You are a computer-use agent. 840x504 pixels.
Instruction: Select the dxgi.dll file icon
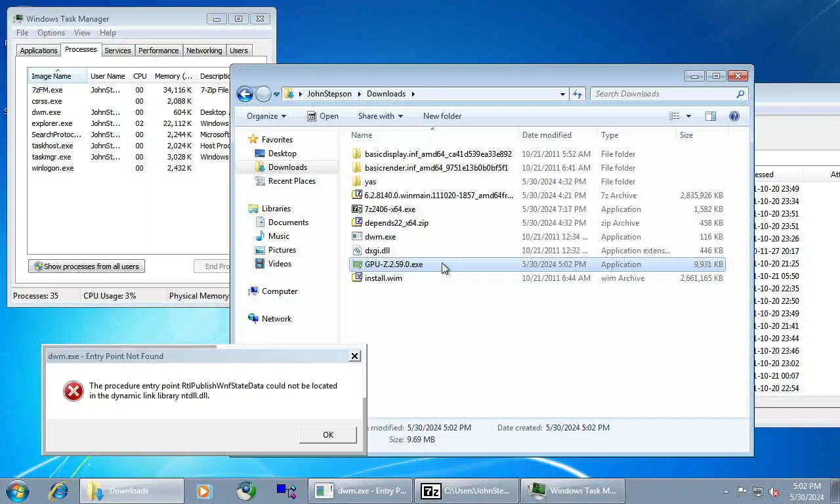coord(357,251)
